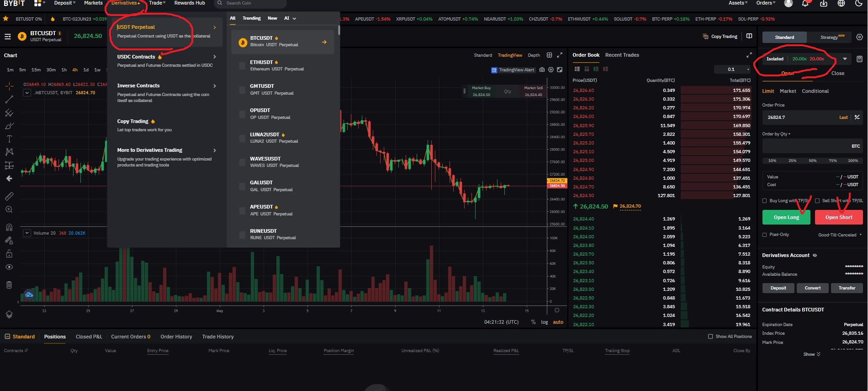Screen dimensions: 868x391
Task: Toggle balance visibility eye icon
Action: point(815,256)
